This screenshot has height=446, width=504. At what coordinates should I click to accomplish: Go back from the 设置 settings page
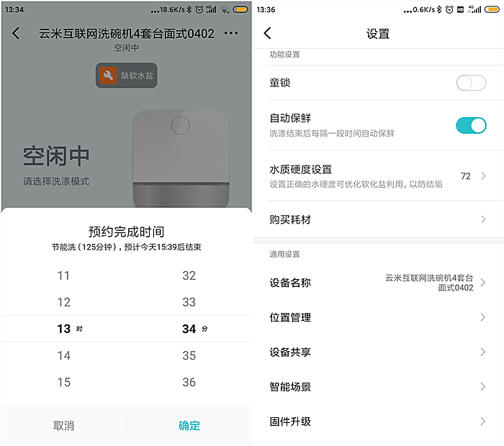(x=267, y=33)
